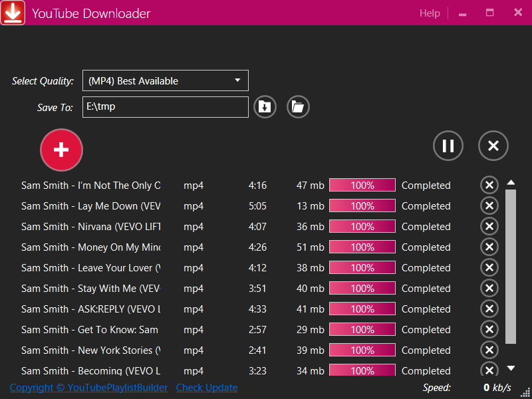Click the YouTube Downloader app logo icon

tap(13, 13)
